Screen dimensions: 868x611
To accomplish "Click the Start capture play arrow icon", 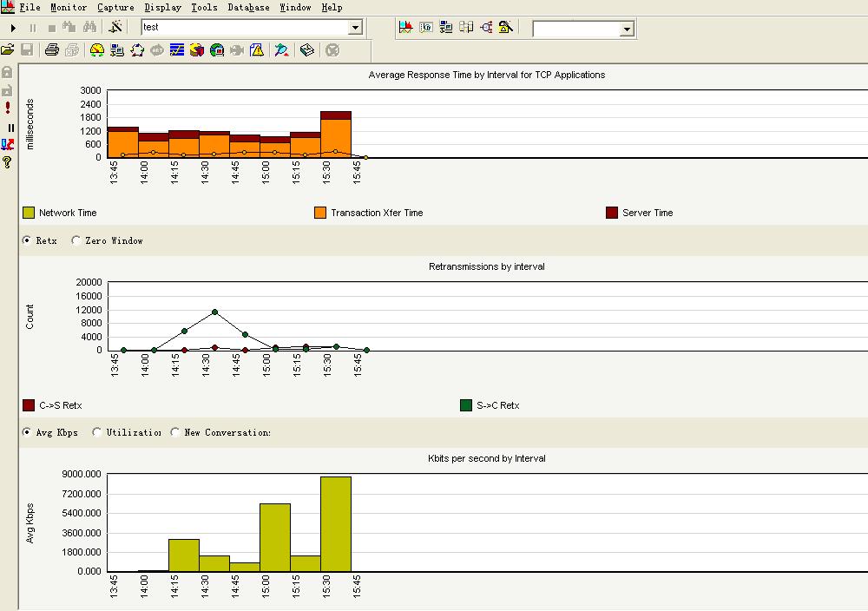I will pos(13,28).
